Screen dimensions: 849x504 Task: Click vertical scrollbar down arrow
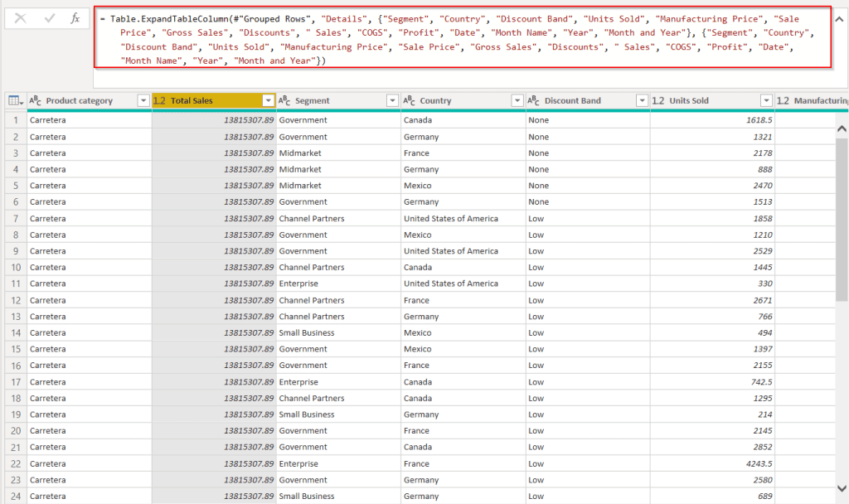pyautogui.click(x=842, y=488)
